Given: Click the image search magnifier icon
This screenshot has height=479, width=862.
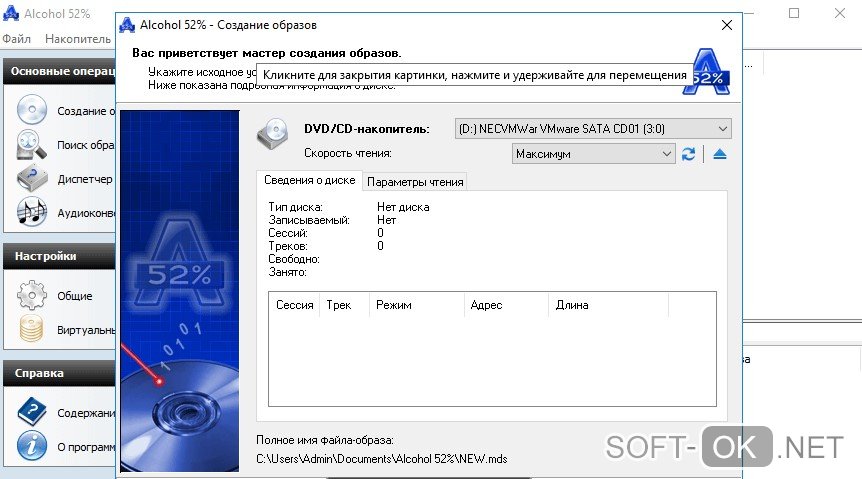Looking at the screenshot, I should point(31,145).
